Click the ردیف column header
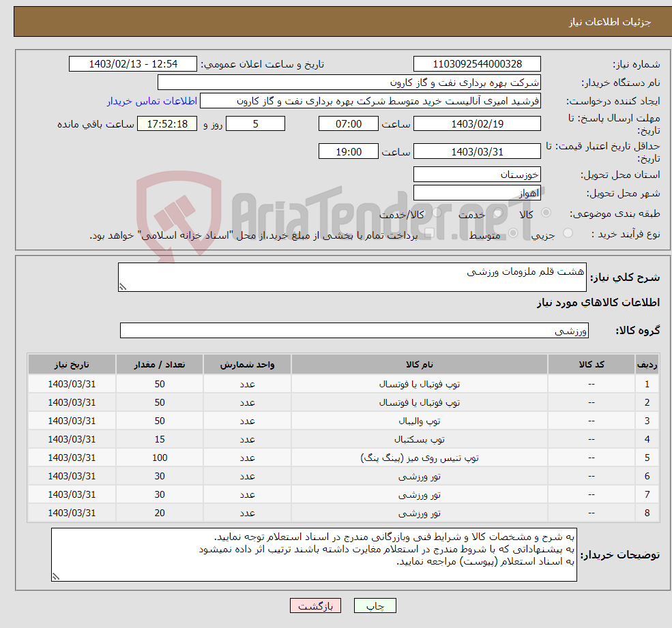 pyautogui.click(x=647, y=365)
